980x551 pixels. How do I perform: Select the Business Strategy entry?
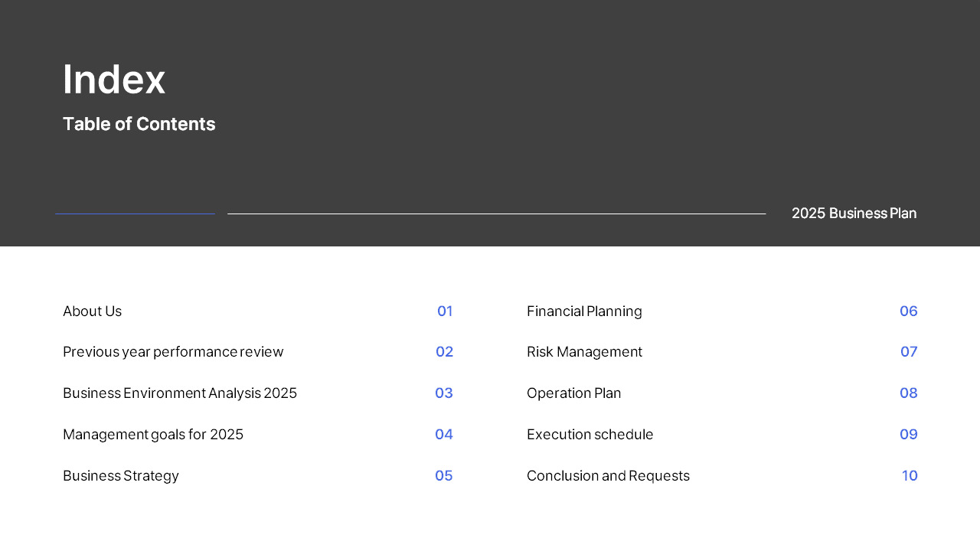(121, 476)
